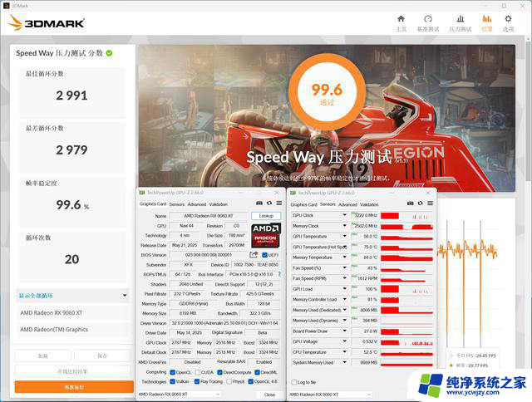This screenshot has width=532, height=402.
Task: Click the left GPU-Z title bar app icon
Action: tap(142, 193)
